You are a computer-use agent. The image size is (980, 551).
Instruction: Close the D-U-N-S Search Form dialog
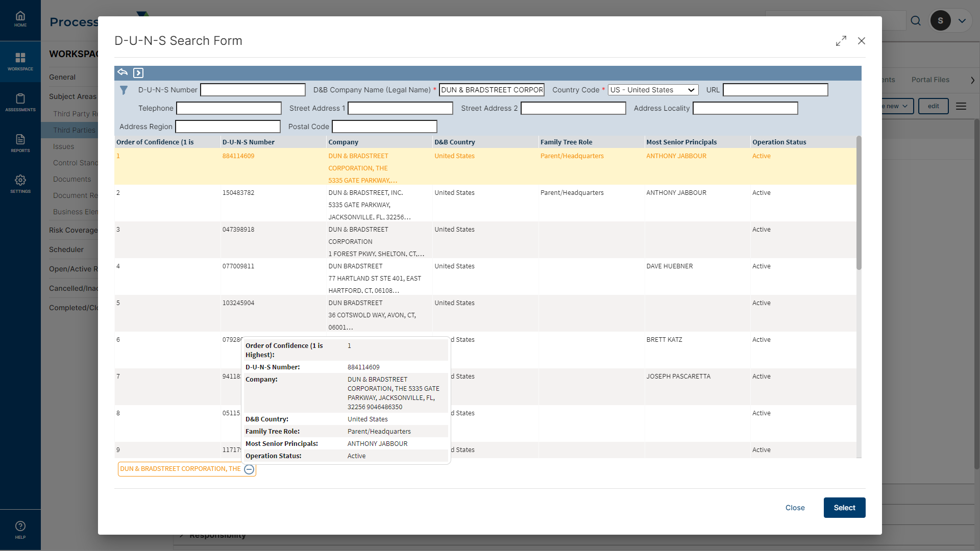point(862,41)
